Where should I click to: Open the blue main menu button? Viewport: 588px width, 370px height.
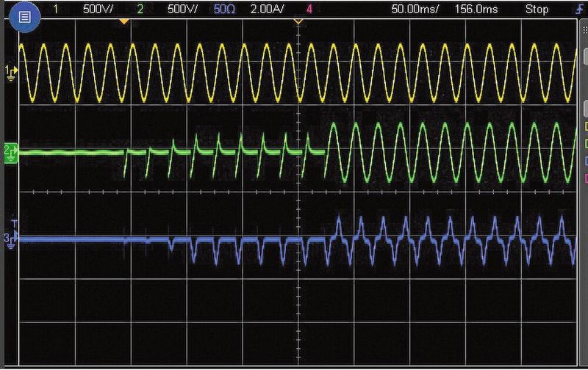point(25,17)
